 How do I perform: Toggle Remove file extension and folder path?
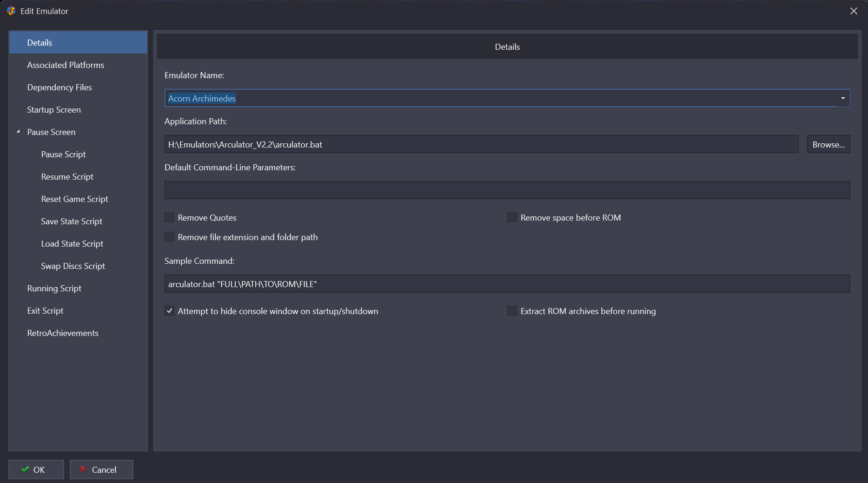point(170,237)
